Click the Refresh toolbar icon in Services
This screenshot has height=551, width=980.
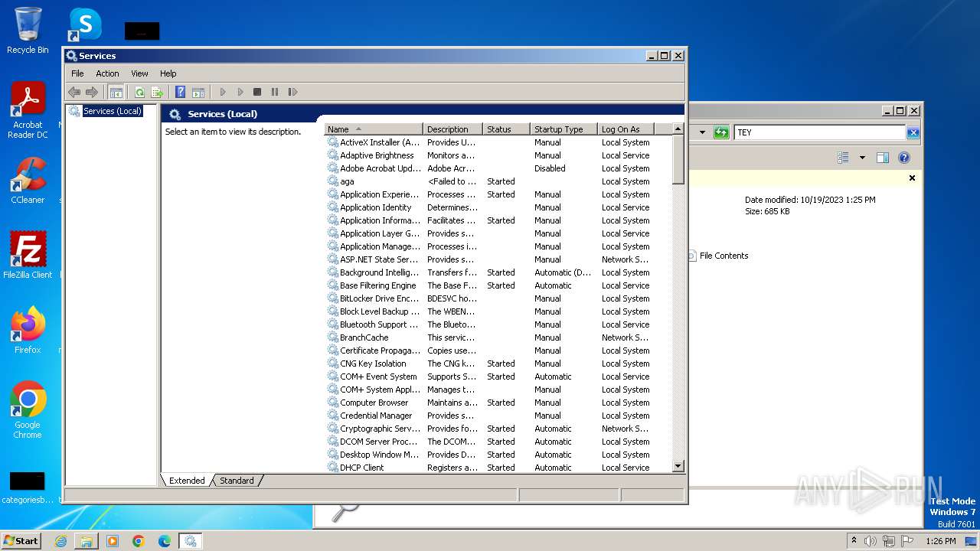(139, 92)
